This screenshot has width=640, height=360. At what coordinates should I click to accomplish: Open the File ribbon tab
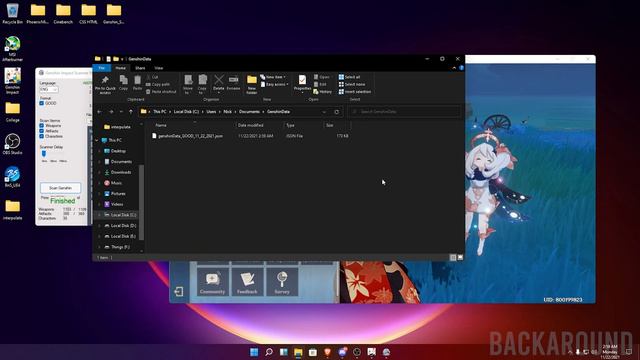[x=102, y=68]
